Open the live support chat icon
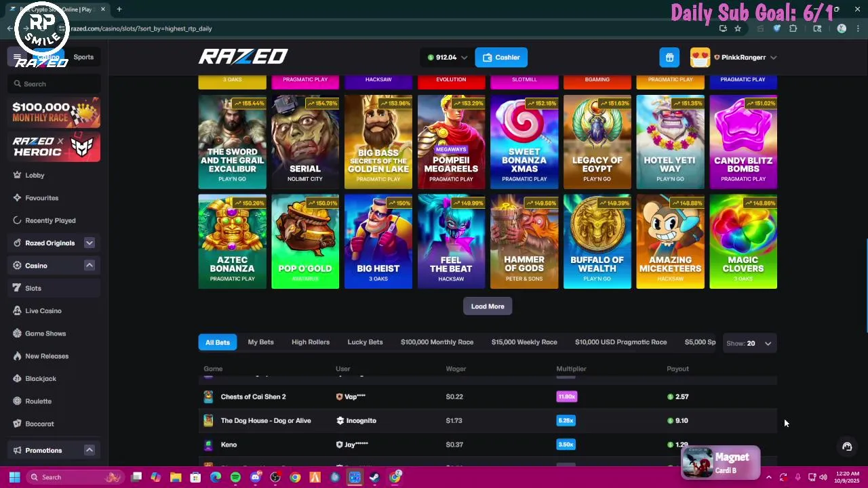Image resolution: width=868 pixels, height=488 pixels. tap(847, 446)
